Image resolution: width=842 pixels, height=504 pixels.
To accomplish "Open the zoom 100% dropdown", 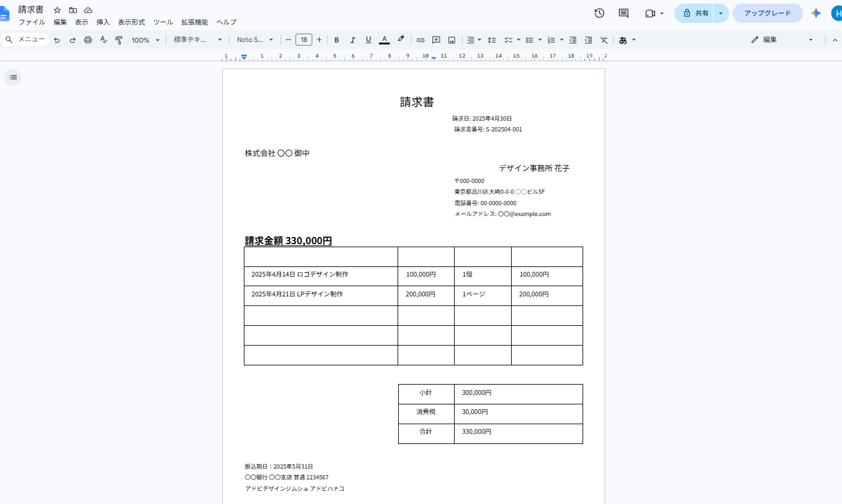I will [x=145, y=40].
